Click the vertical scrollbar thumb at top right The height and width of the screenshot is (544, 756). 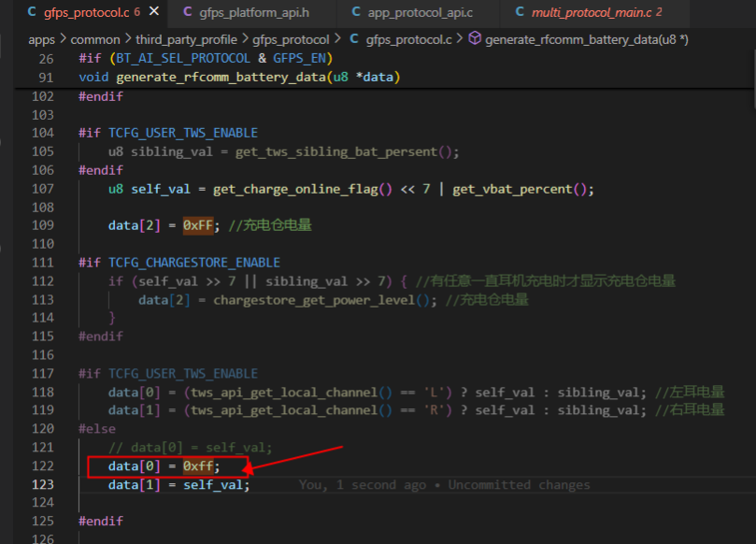[x=753, y=79]
